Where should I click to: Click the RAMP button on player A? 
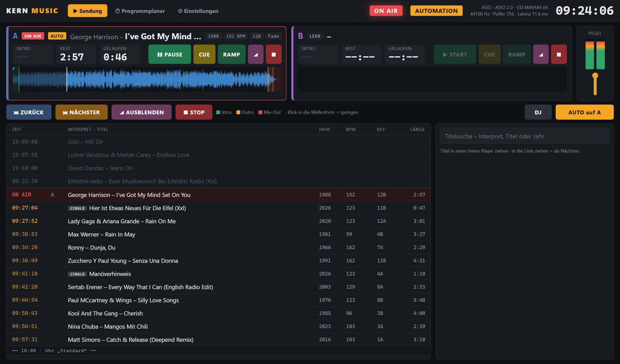(231, 54)
